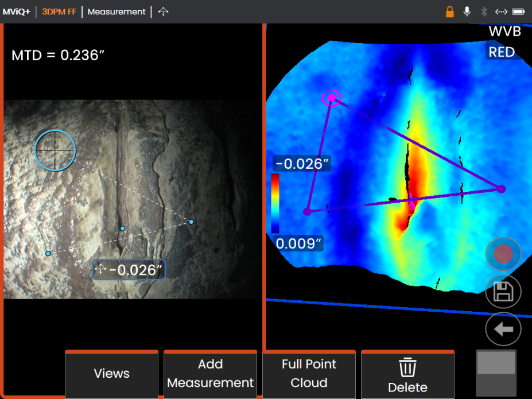Select the lower-left blue cursor point
The width and height of the screenshot is (532, 399).
48,253
